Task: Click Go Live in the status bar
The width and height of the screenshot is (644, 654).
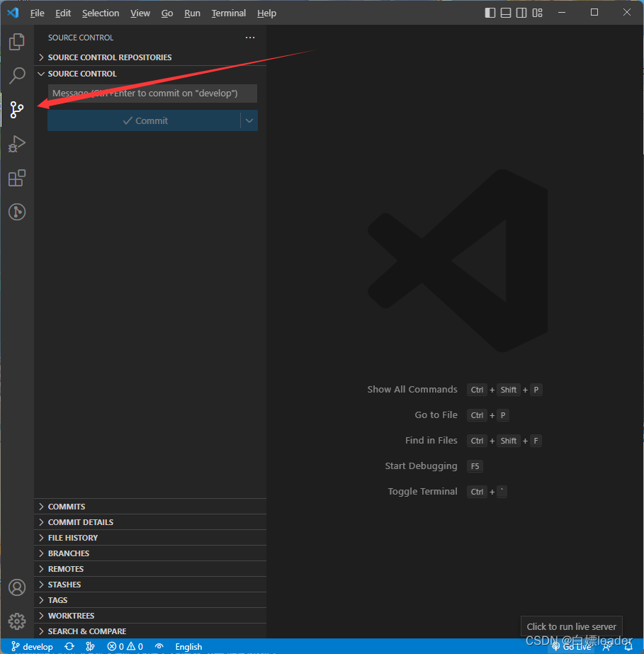Action: coord(572,646)
